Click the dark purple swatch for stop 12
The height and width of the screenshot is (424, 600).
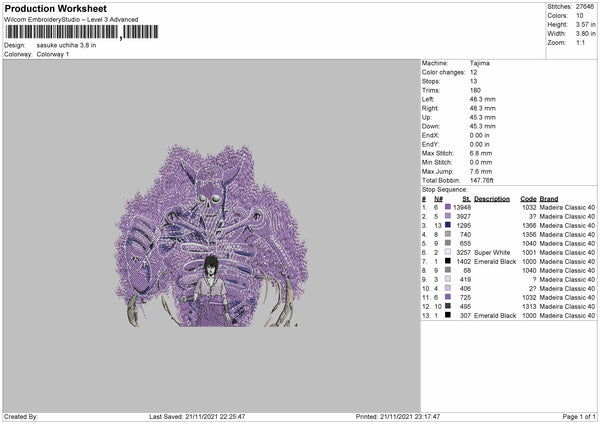coord(448,306)
